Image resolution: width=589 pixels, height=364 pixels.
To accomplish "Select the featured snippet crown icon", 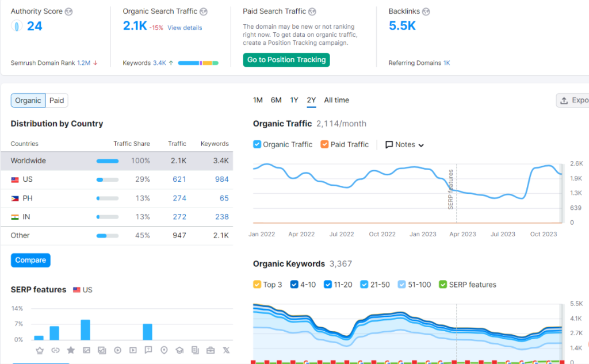I will [x=39, y=350].
